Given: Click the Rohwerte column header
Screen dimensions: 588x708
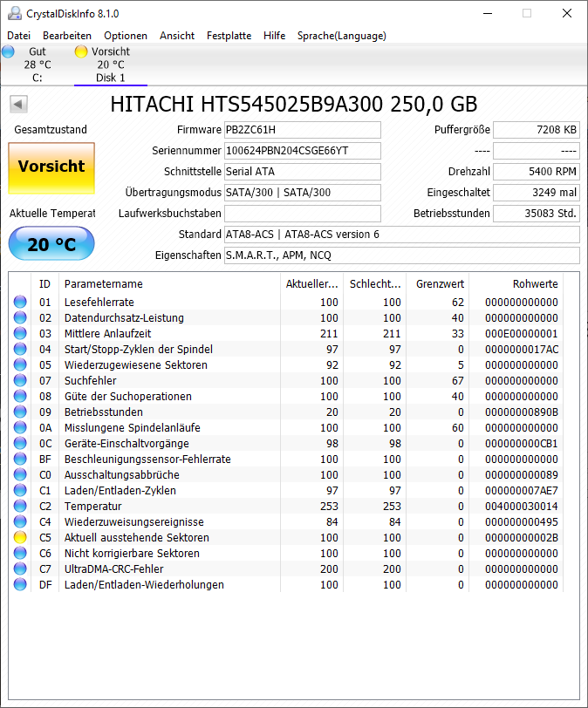Looking at the screenshot, I should click(x=516, y=284).
